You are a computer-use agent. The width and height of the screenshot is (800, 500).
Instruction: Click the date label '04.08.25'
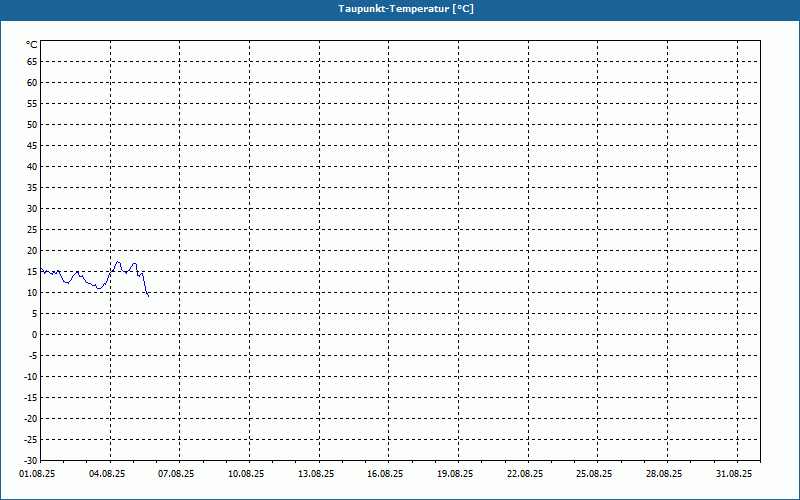107,474
